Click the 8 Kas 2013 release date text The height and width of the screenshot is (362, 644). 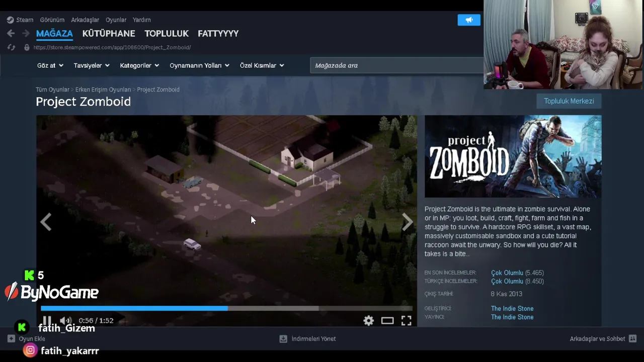pyautogui.click(x=506, y=294)
